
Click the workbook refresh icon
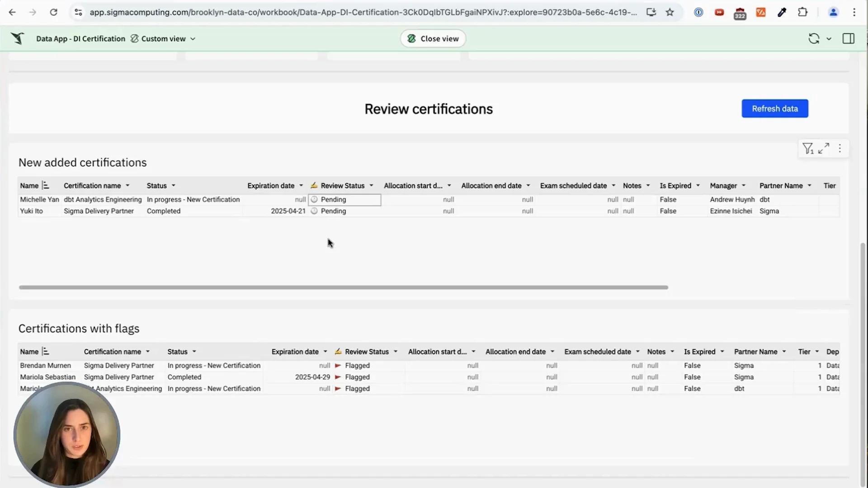click(x=814, y=38)
